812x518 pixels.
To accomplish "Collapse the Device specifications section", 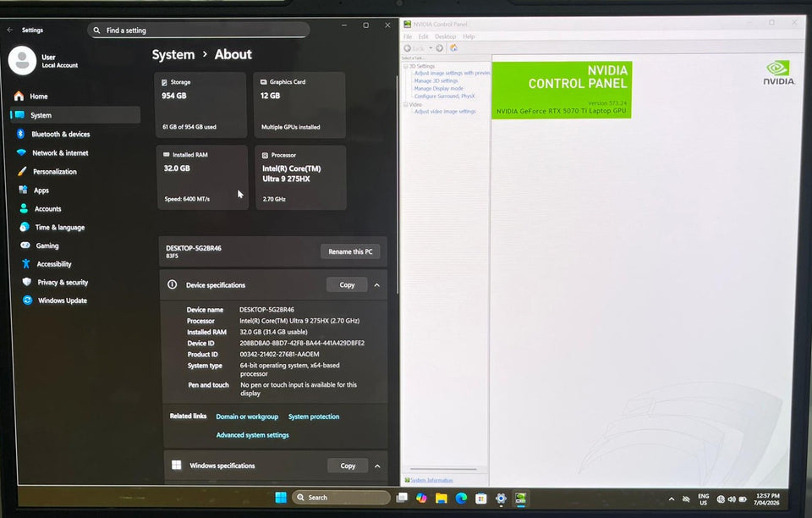I will pos(377,284).
